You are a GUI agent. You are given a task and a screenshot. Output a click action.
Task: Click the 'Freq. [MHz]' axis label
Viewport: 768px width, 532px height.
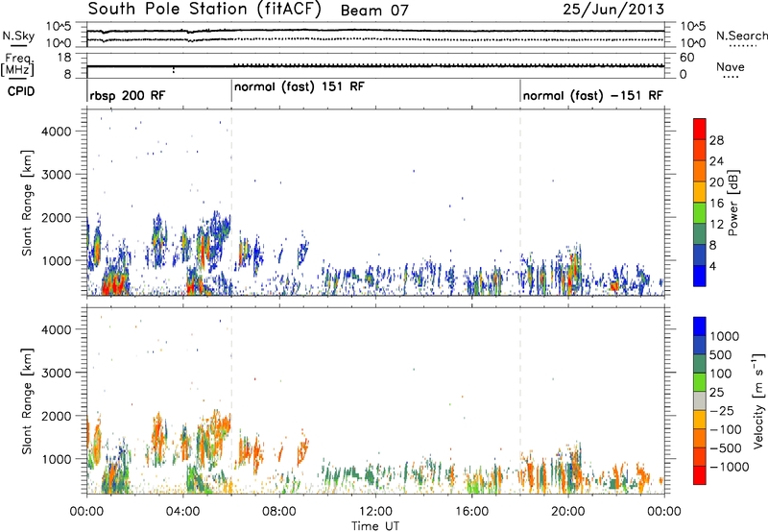click(x=18, y=64)
